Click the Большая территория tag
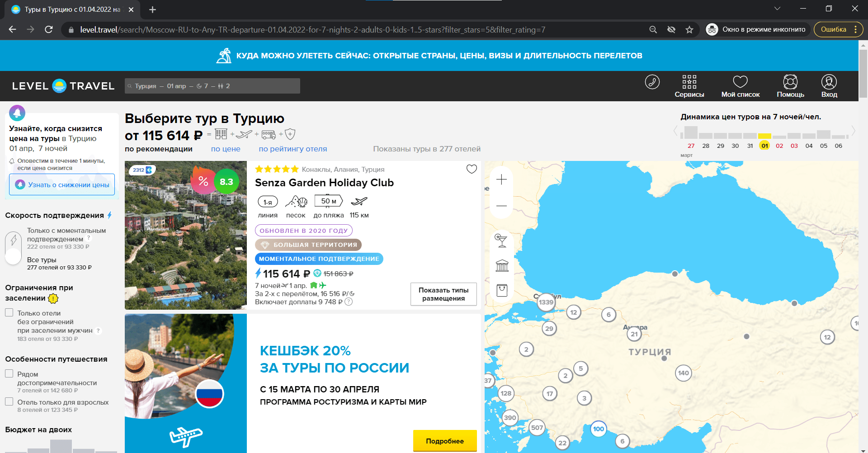 coord(308,245)
